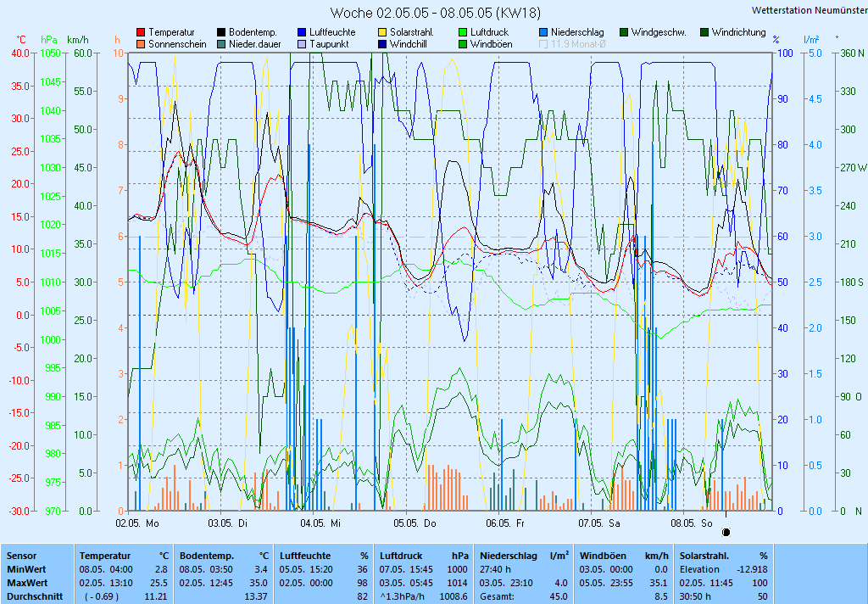Click the ground temperature average '13.37'
Image resolution: width=868 pixels, height=604 pixels.
click(x=256, y=597)
